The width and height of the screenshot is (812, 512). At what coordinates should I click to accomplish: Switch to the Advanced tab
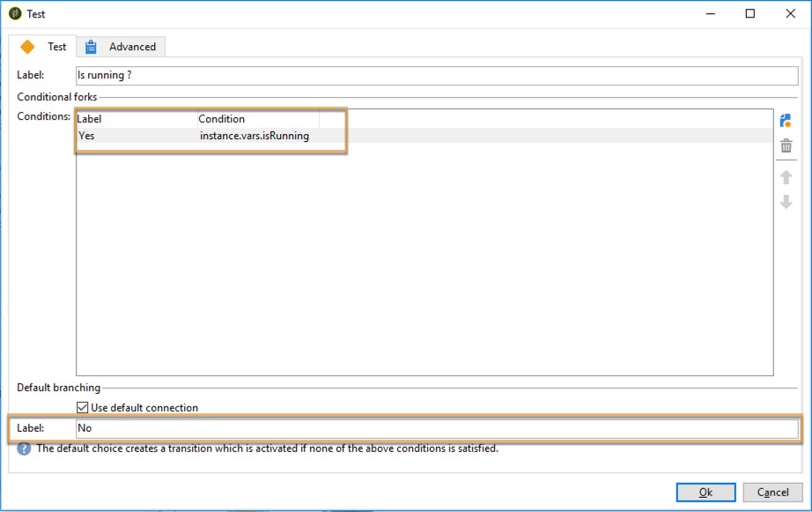click(122, 47)
